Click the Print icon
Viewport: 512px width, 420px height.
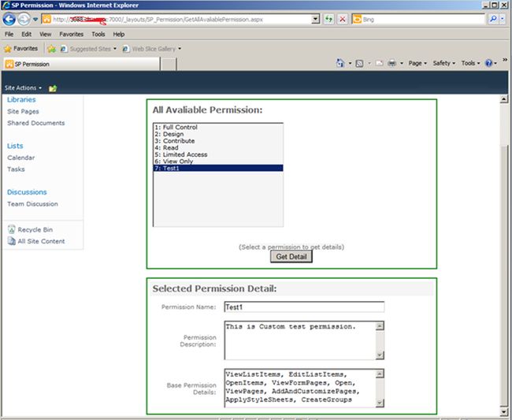[391, 63]
